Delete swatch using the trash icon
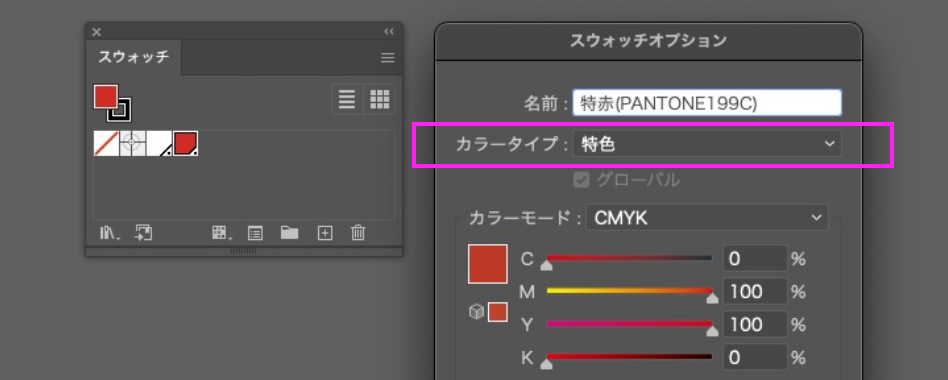This screenshot has width=948, height=380. point(359,233)
